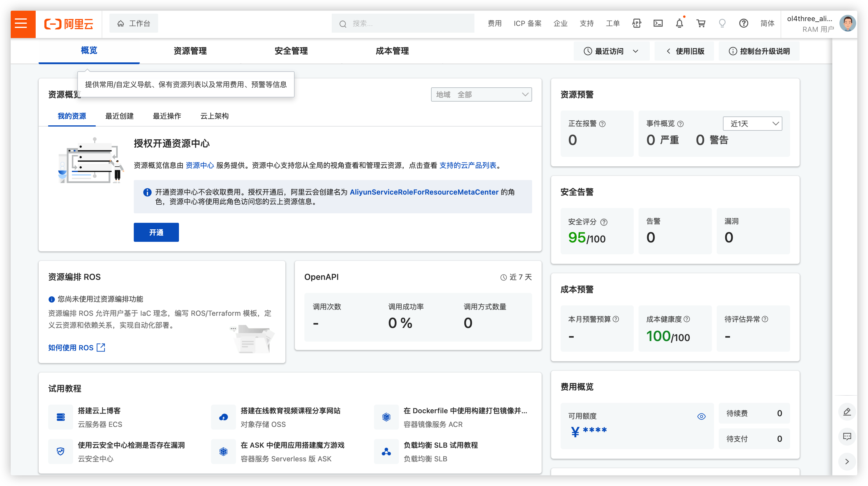This screenshot has width=868, height=486.
Task: Open the 如何使用 ROS link
Action: point(71,348)
